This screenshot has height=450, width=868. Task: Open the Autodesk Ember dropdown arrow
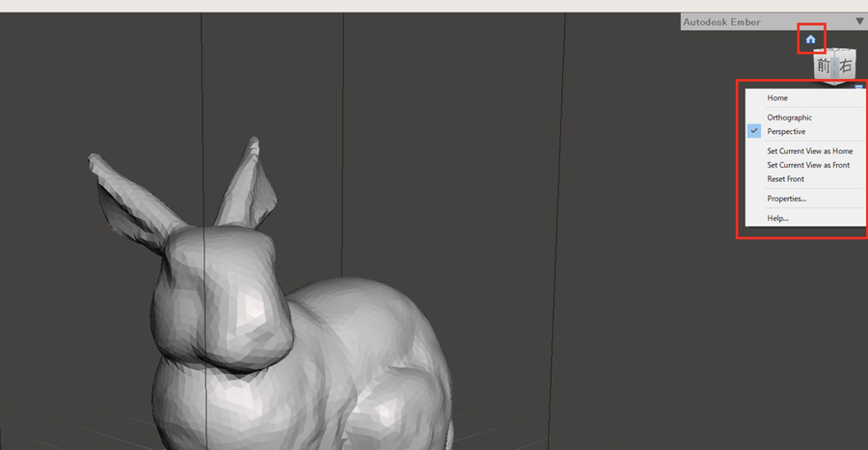[x=859, y=21]
